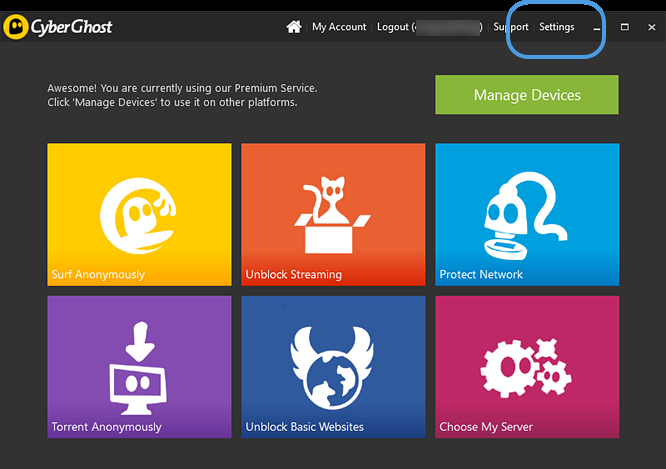The image size is (666, 469).
Task: Close the CyberGhost window
Action: click(x=652, y=27)
